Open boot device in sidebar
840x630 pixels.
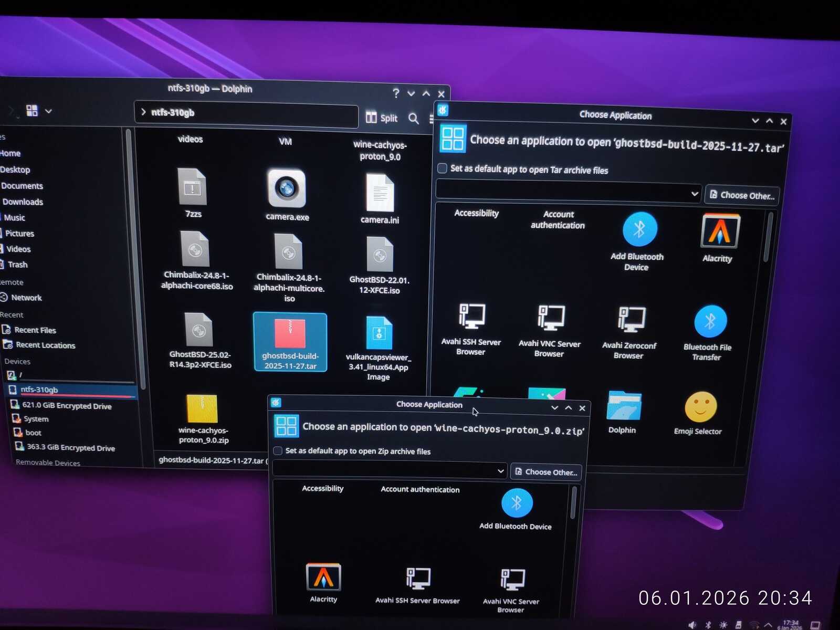(x=27, y=433)
